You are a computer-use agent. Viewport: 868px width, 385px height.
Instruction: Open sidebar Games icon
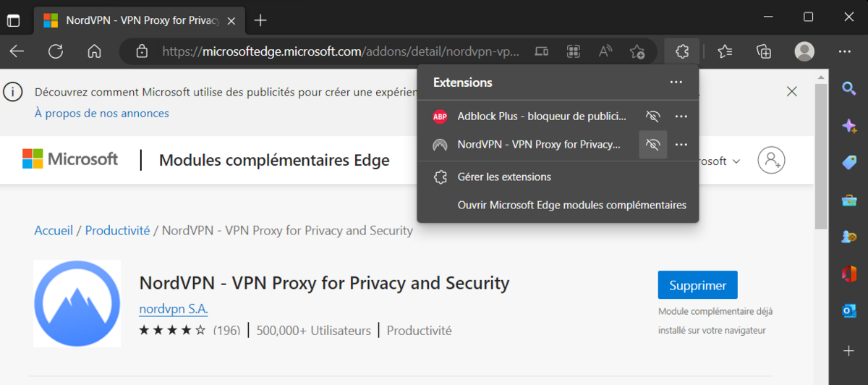[x=849, y=237]
